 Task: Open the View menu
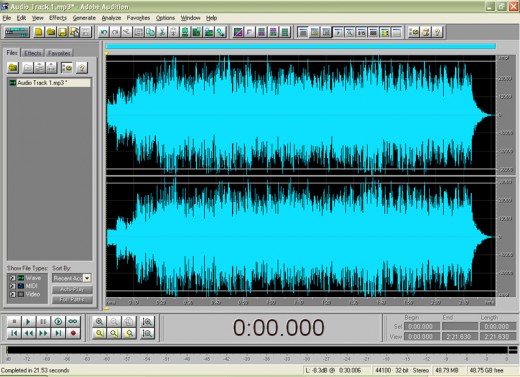(38, 18)
